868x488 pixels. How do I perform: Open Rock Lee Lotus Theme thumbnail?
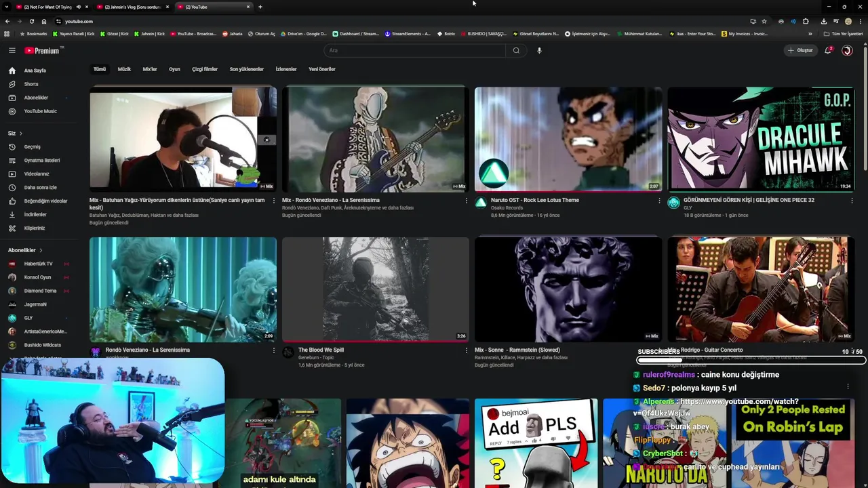(x=568, y=139)
